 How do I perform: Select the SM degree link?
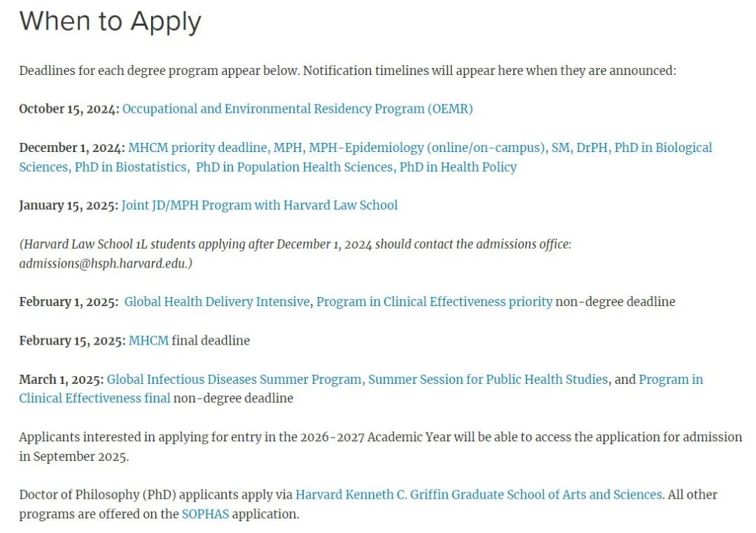tap(561, 148)
